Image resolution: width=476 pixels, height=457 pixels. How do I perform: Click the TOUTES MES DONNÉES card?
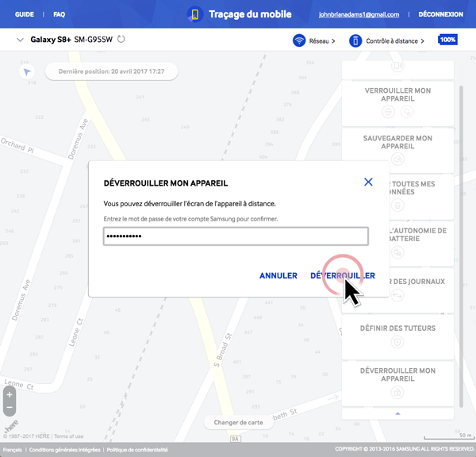tap(421, 198)
